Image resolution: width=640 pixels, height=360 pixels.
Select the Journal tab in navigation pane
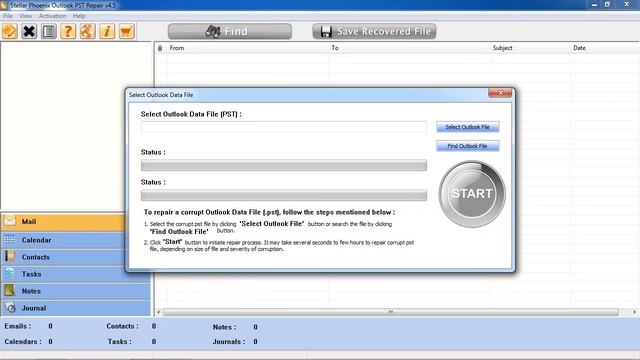[76, 308]
